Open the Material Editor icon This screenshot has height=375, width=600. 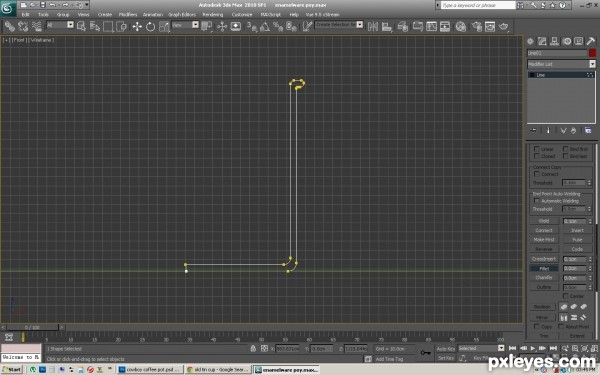(461, 26)
